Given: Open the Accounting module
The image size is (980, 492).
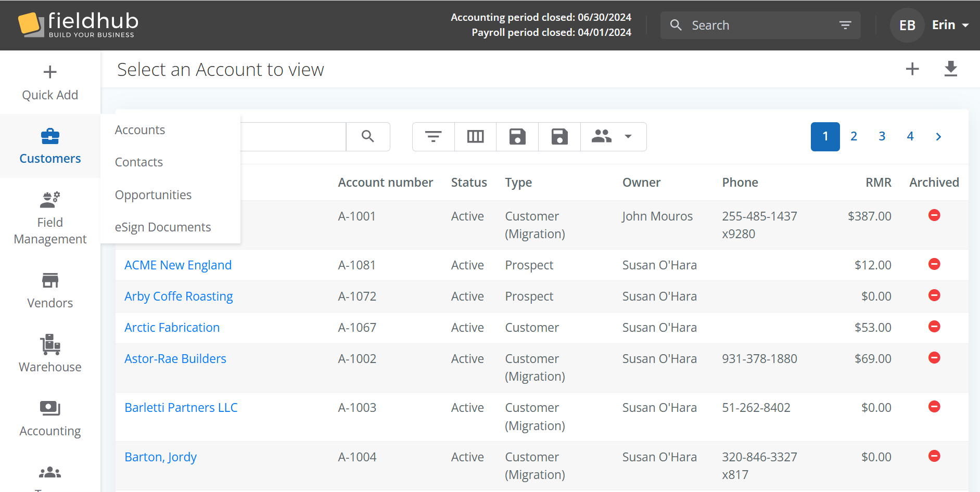Looking at the screenshot, I should (x=50, y=418).
